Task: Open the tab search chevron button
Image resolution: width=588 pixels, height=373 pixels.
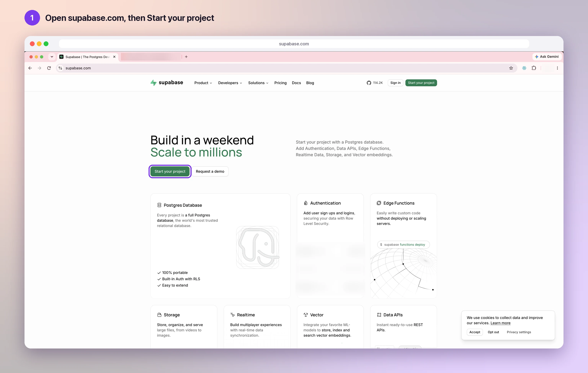Action: pyautogui.click(x=52, y=57)
